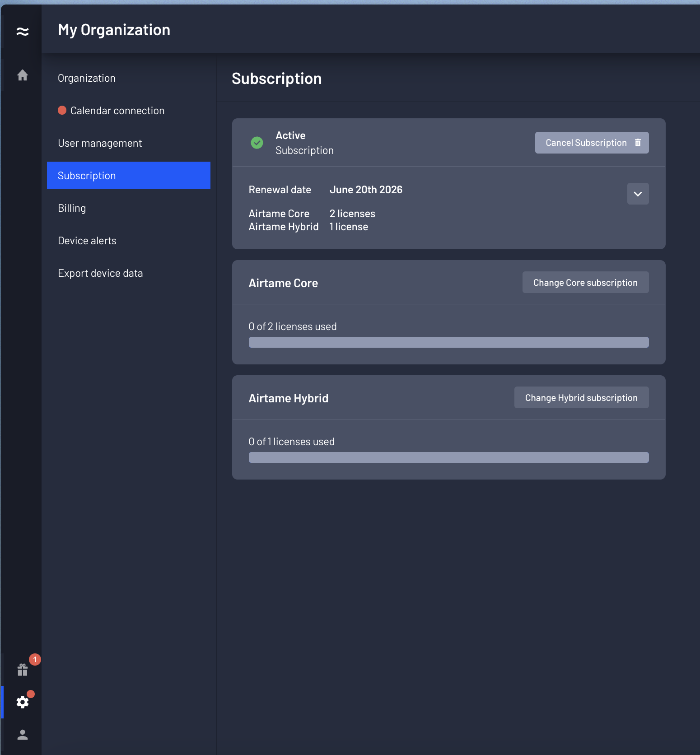This screenshot has height=755, width=700.
Task: Open Export device data section
Action: [x=129, y=273]
